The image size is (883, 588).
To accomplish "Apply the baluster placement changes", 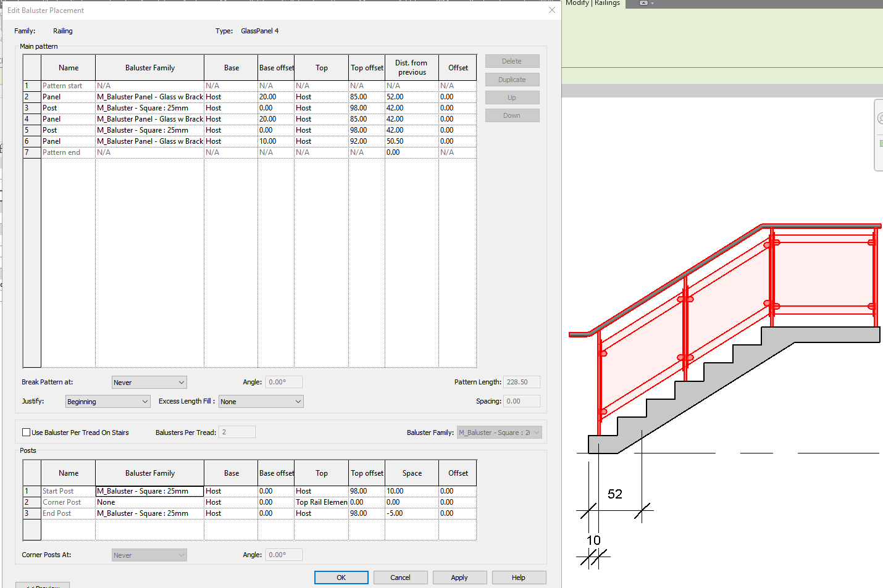I will 459,577.
